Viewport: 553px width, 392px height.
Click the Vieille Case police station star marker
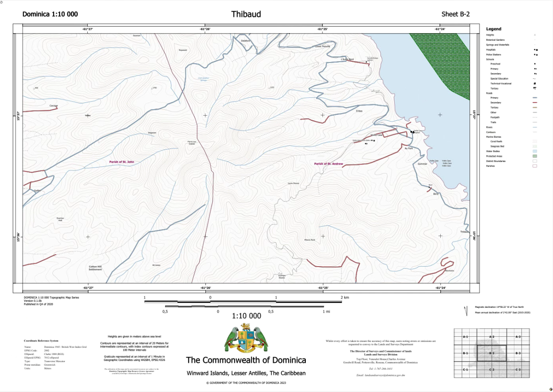coord(374,140)
